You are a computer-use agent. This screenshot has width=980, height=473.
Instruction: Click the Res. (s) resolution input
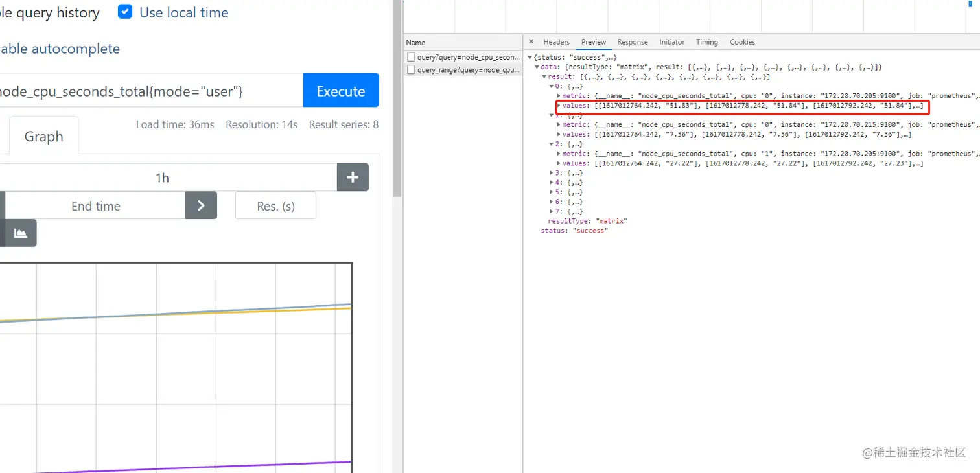coord(275,205)
